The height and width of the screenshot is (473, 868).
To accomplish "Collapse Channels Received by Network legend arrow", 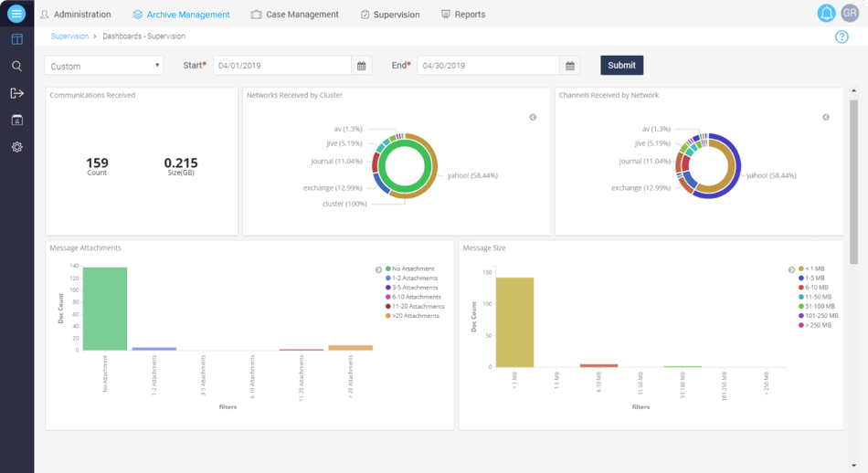I will point(826,117).
